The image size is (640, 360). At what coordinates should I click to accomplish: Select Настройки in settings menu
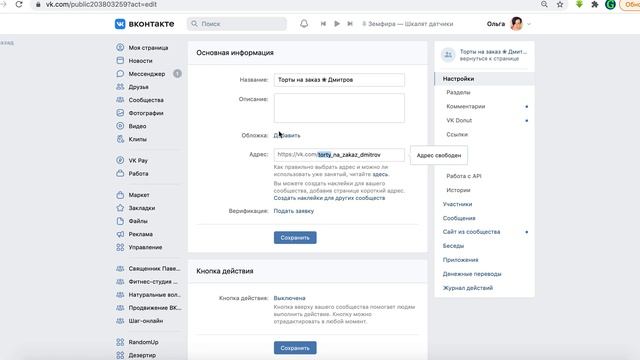point(484,79)
